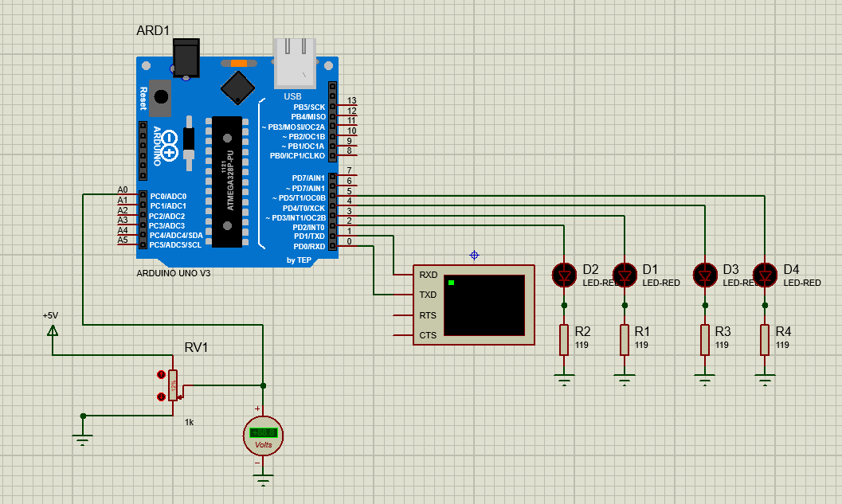The height and width of the screenshot is (504, 842).
Task: Click the ARDUINO UNO V3 label
Action: (174, 273)
